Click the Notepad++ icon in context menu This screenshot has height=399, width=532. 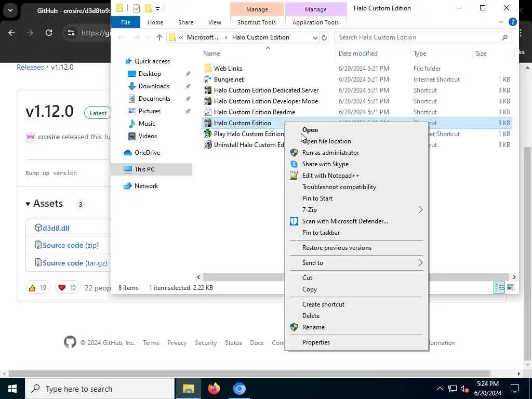point(294,176)
